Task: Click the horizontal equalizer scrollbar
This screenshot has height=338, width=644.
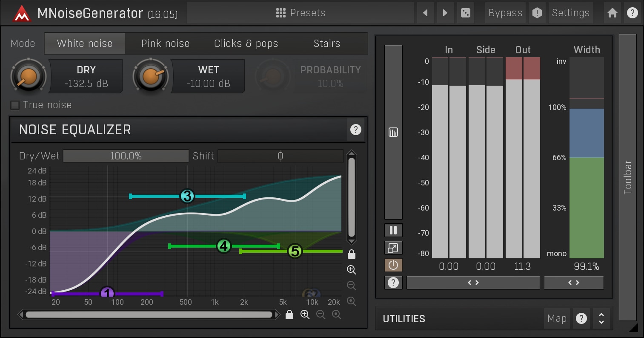Action: point(149,315)
